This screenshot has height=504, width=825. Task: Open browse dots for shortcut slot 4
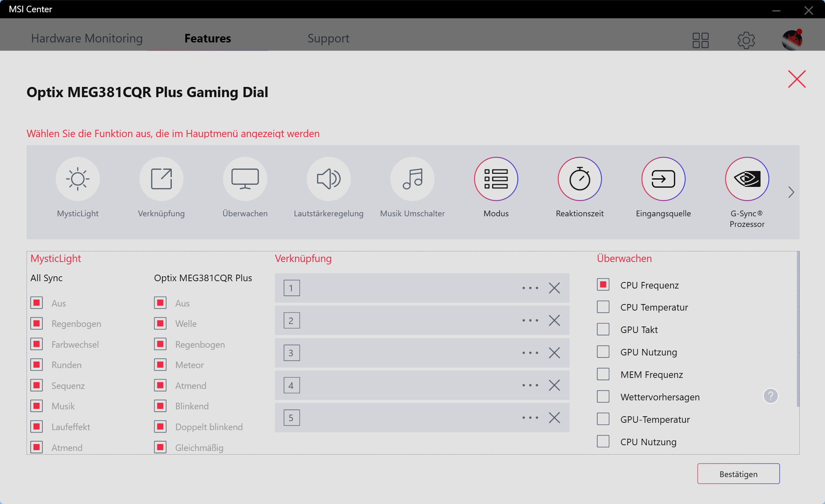[530, 385]
